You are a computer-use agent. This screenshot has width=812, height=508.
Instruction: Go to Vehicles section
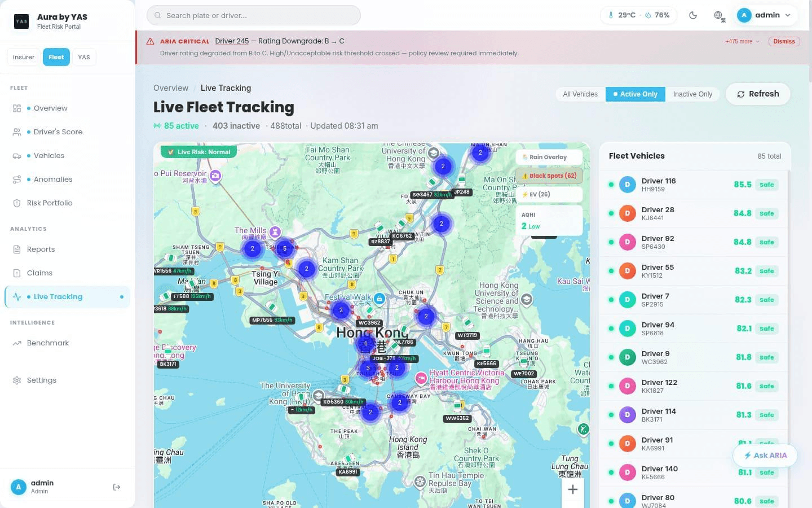pyautogui.click(x=68, y=156)
